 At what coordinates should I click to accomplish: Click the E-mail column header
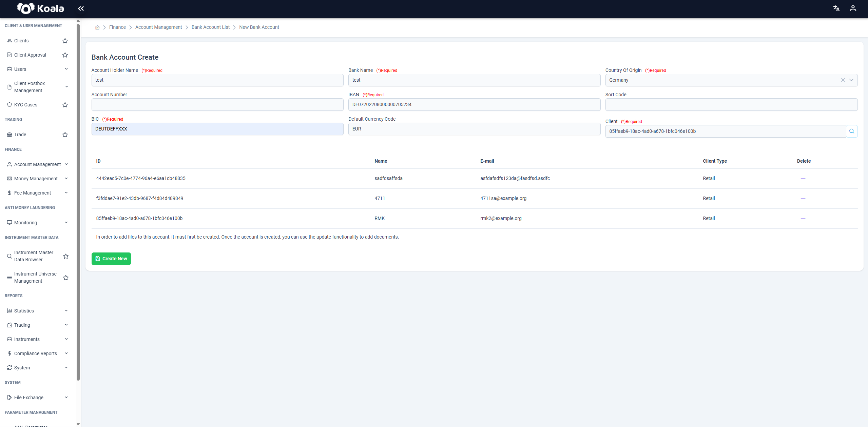click(487, 161)
